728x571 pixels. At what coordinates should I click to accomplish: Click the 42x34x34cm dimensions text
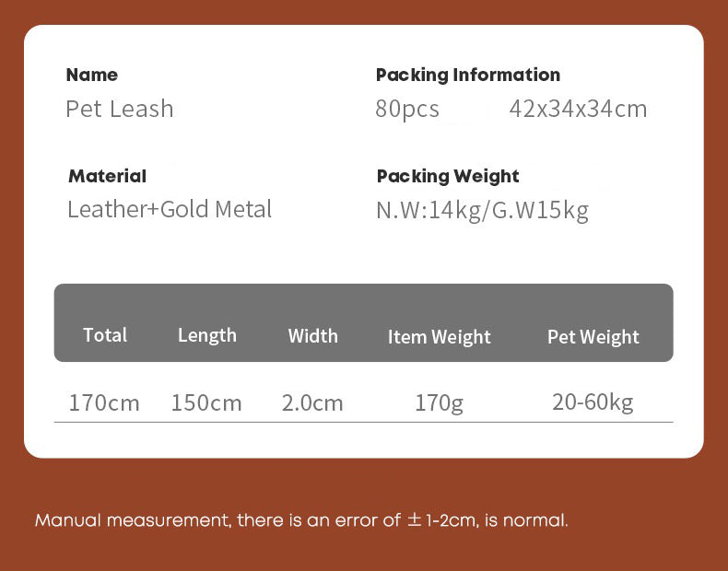click(x=578, y=109)
